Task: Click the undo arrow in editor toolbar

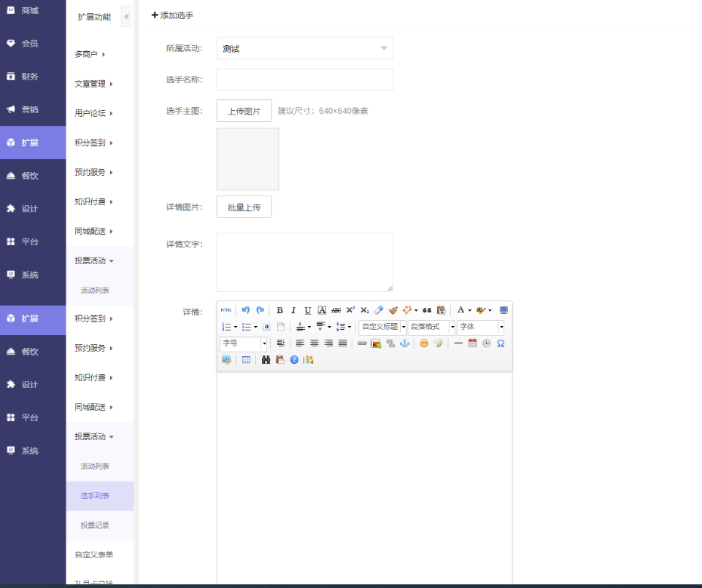Action: 246,310
